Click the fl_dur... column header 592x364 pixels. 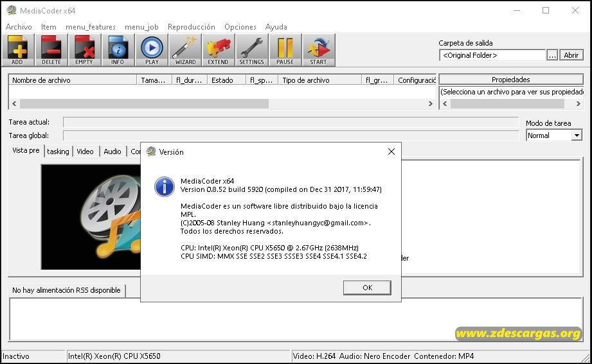189,80
